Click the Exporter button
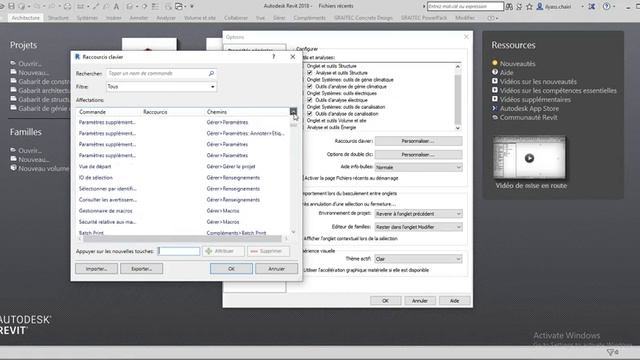640x360 pixels. 141,269
